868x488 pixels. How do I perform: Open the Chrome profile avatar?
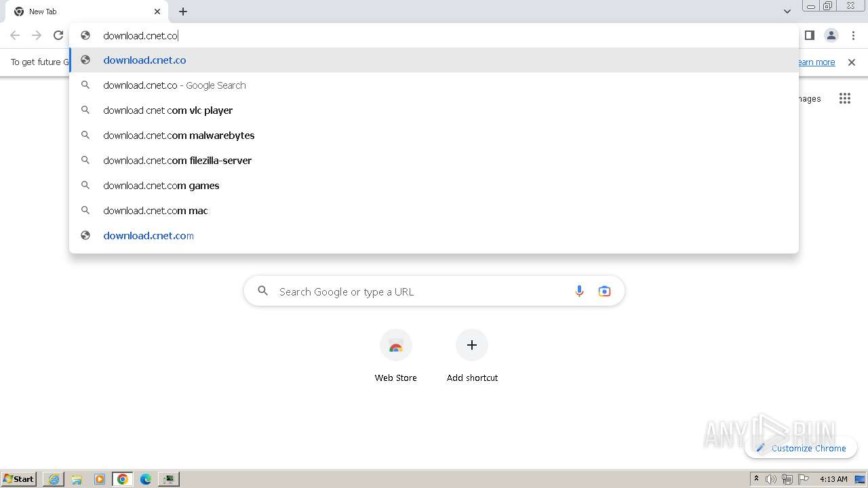(831, 35)
